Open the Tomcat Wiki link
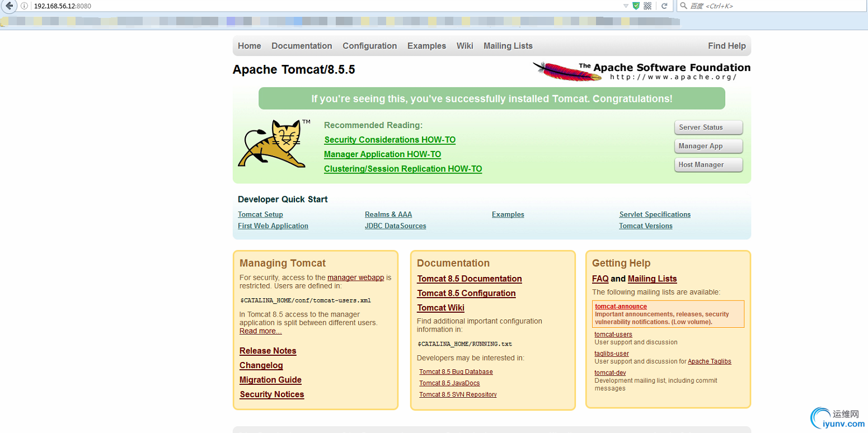The width and height of the screenshot is (868, 433). click(441, 308)
